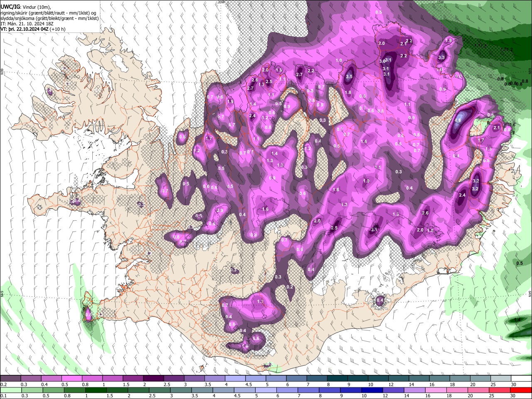Pick the deep blue rain swatch labeled 10
532x399 pixels.
coord(372,390)
